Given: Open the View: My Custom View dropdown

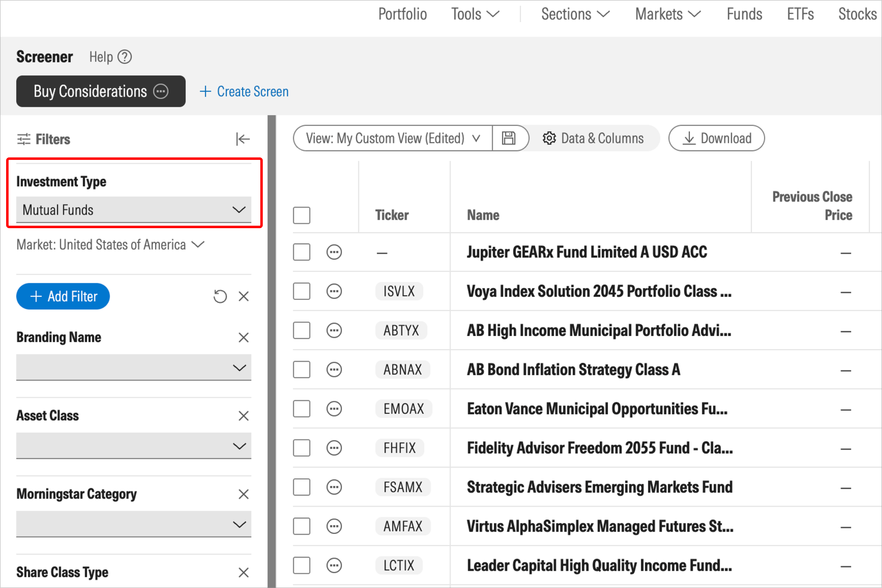Looking at the screenshot, I should [x=393, y=138].
